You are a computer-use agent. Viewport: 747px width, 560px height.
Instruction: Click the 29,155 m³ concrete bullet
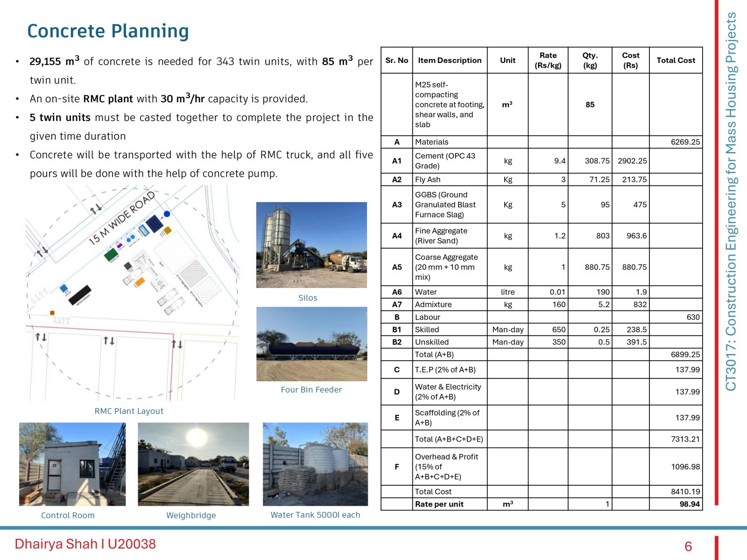click(201, 70)
